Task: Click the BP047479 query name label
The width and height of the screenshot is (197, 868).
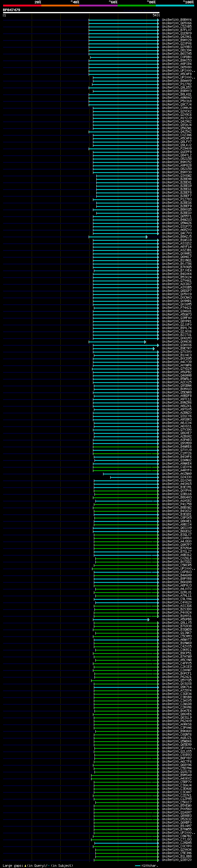Action: click(11, 10)
